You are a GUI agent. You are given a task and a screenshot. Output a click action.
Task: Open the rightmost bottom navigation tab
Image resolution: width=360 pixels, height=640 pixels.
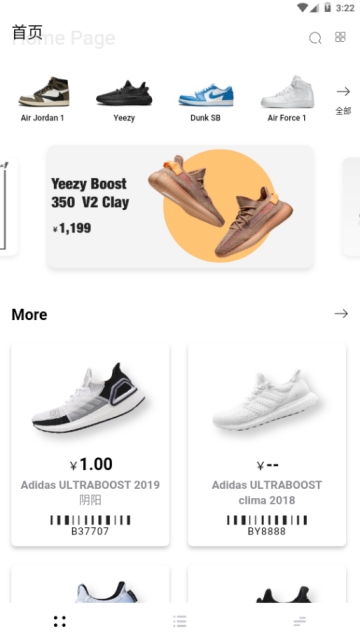pyautogui.click(x=300, y=622)
